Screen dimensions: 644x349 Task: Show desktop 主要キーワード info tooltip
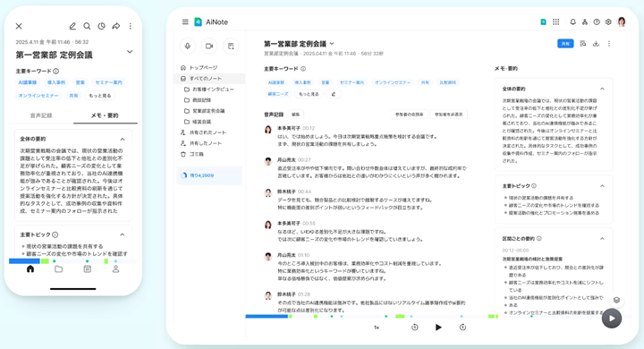[x=303, y=69]
